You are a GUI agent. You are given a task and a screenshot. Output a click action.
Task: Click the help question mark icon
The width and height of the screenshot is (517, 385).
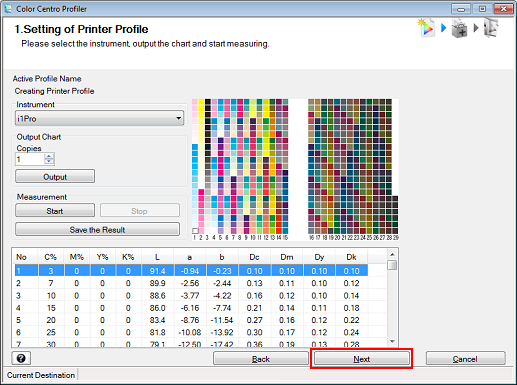tap(21, 358)
